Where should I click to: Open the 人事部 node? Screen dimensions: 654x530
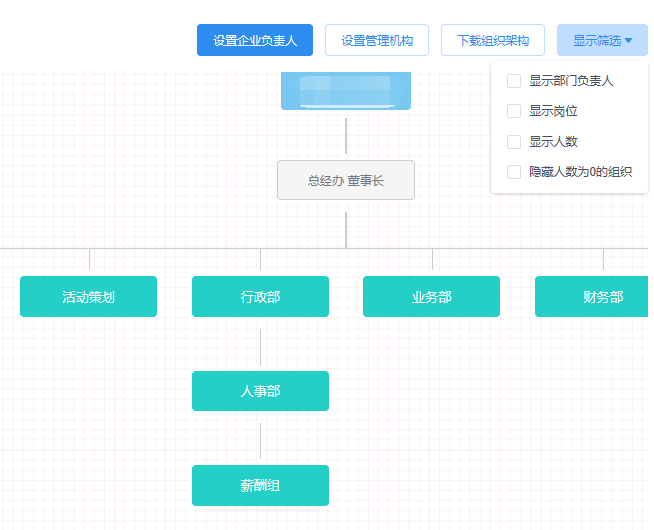pyautogui.click(x=260, y=391)
